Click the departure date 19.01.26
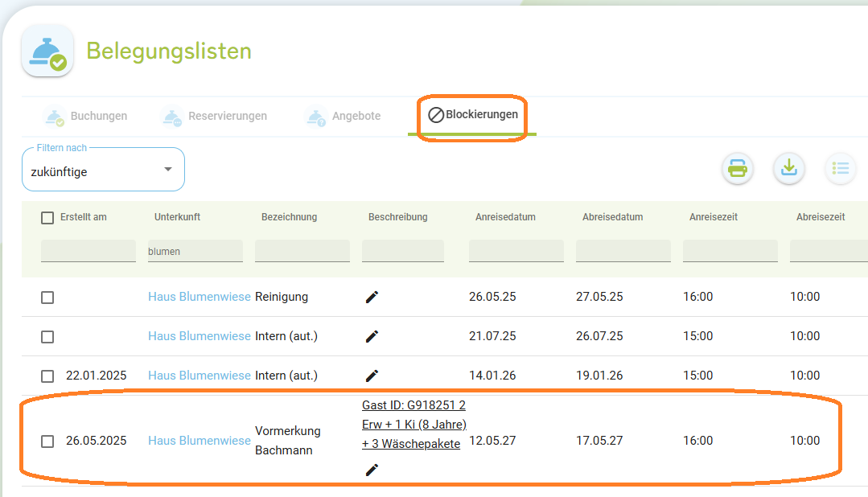 [x=599, y=376]
